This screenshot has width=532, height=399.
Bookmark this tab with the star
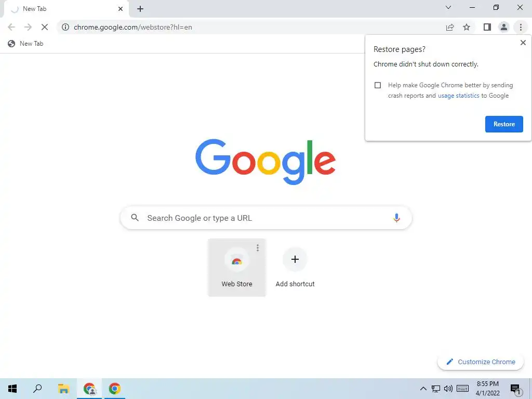[x=467, y=27]
